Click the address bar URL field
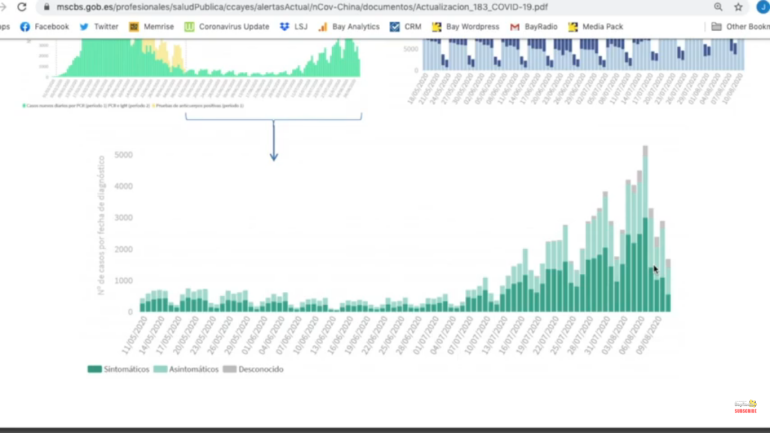This screenshot has width=770, height=433. (x=300, y=7)
